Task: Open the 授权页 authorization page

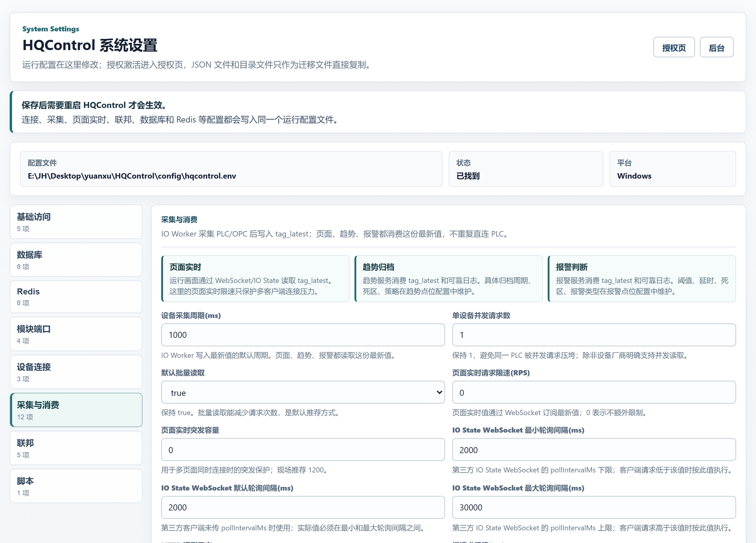Action: click(674, 47)
